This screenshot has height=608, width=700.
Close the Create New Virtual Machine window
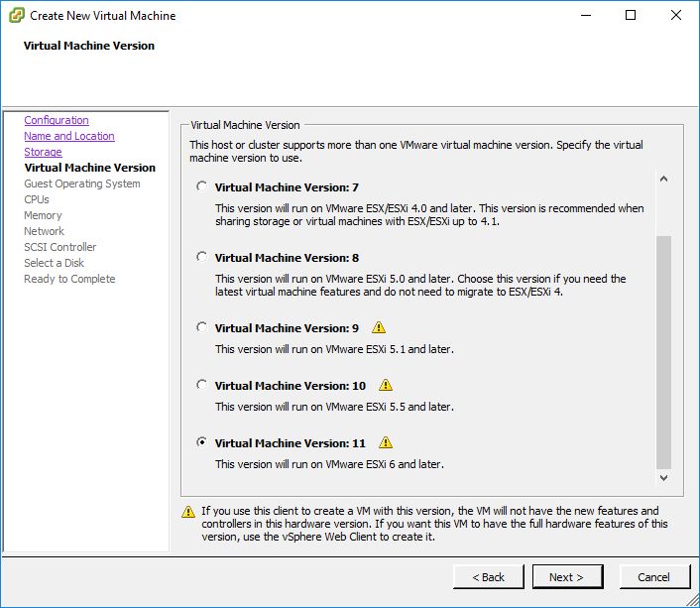[676, 15]
